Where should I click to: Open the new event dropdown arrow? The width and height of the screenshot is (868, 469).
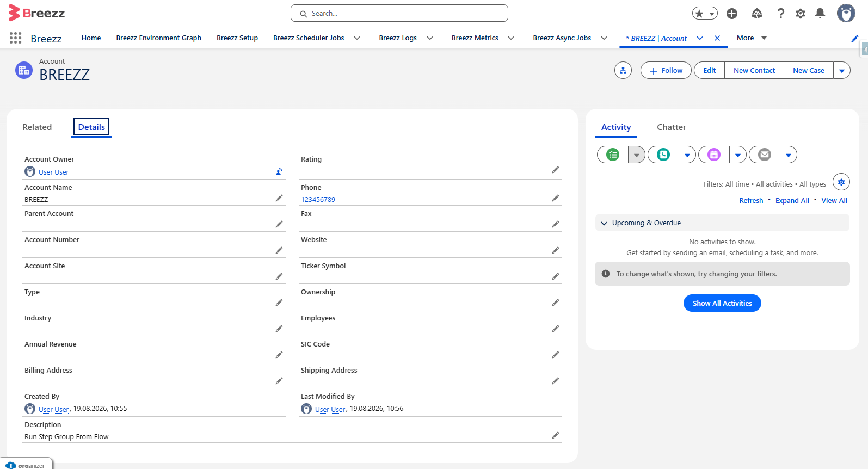[738, 155]
